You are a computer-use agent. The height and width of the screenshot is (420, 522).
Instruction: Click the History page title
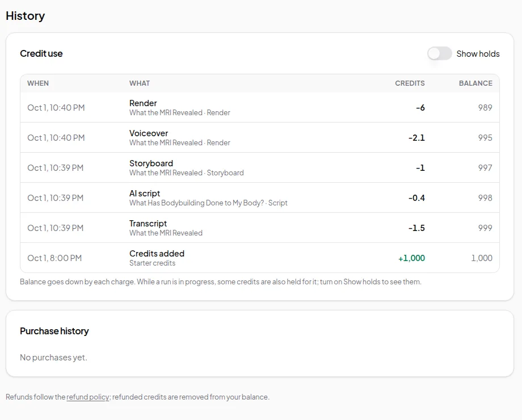(x=26, y=16)
